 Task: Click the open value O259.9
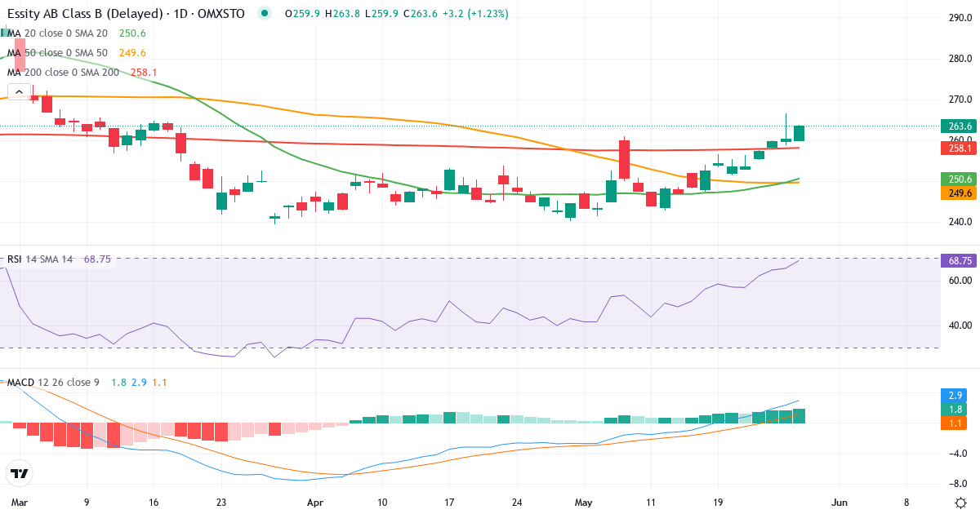click(x=303, y=14)
